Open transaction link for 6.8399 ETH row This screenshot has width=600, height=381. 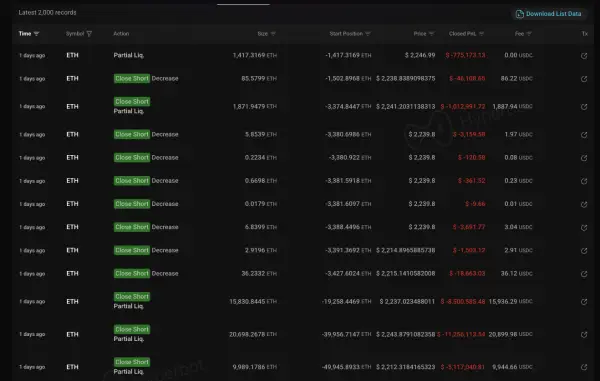point(584,228)
